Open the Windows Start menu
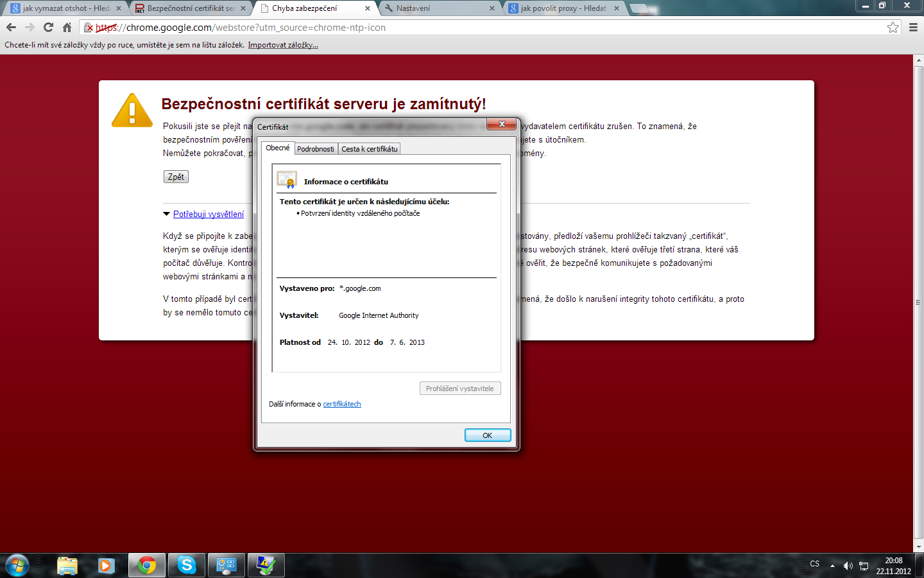This screenshot has width=924, height=578. coord(17,566)
